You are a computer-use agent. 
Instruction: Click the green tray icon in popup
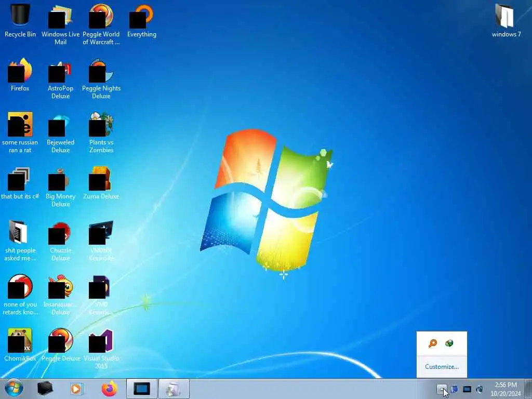click(x=449, y=343)
